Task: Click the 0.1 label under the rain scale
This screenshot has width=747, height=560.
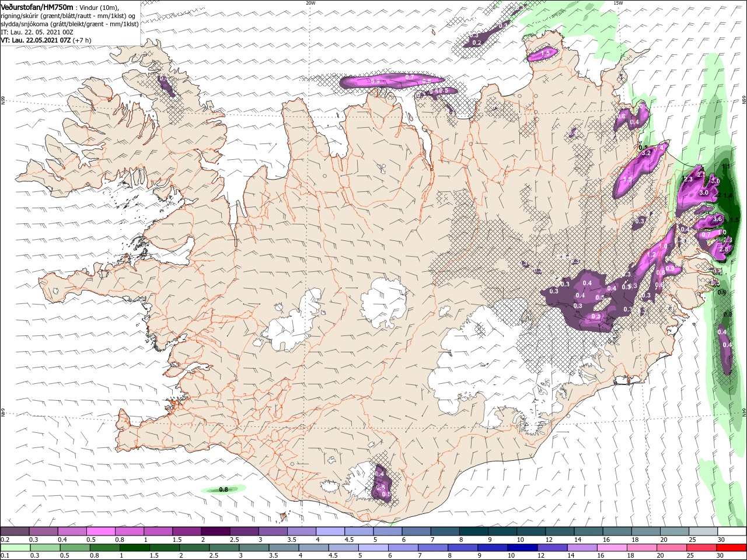Action: [5, 556]
